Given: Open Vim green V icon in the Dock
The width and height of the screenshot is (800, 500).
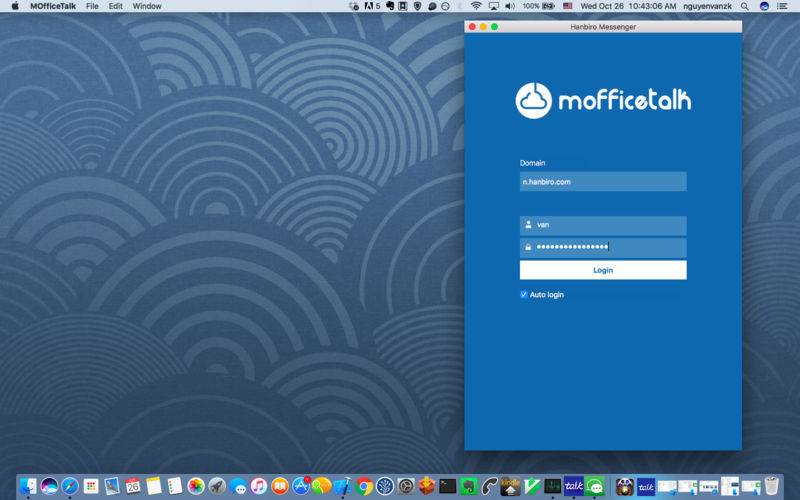Looking at the screenshot, I should tap(532, 486).
